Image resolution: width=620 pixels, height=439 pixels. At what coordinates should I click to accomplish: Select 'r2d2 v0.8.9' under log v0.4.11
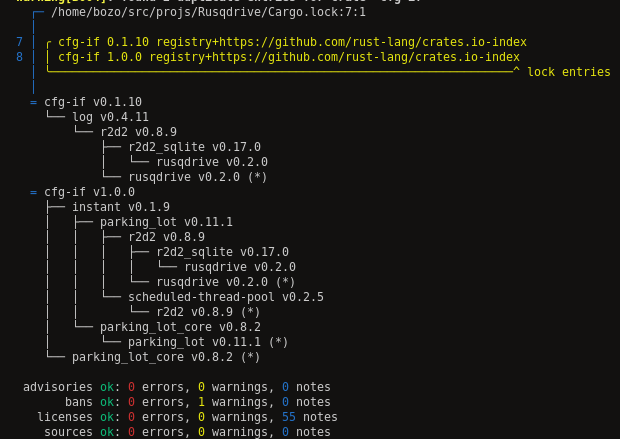pos(138,132)
